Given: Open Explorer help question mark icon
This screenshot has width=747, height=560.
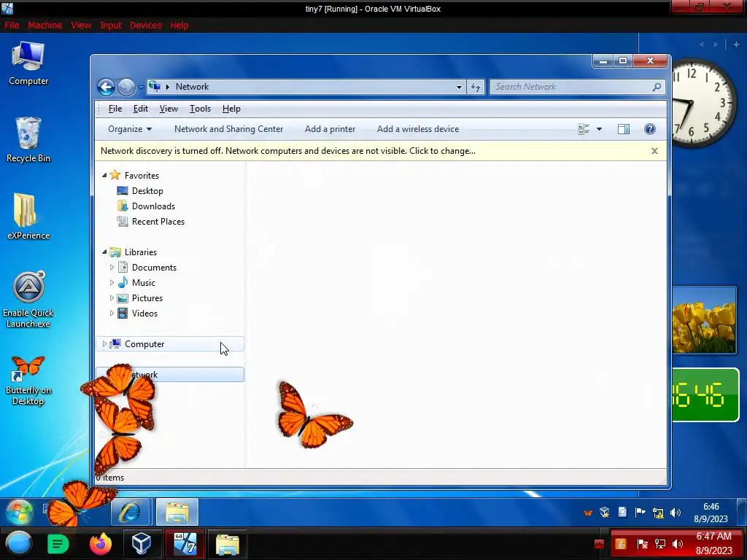Looking at the screenshot, I should (x=650, y=129).
